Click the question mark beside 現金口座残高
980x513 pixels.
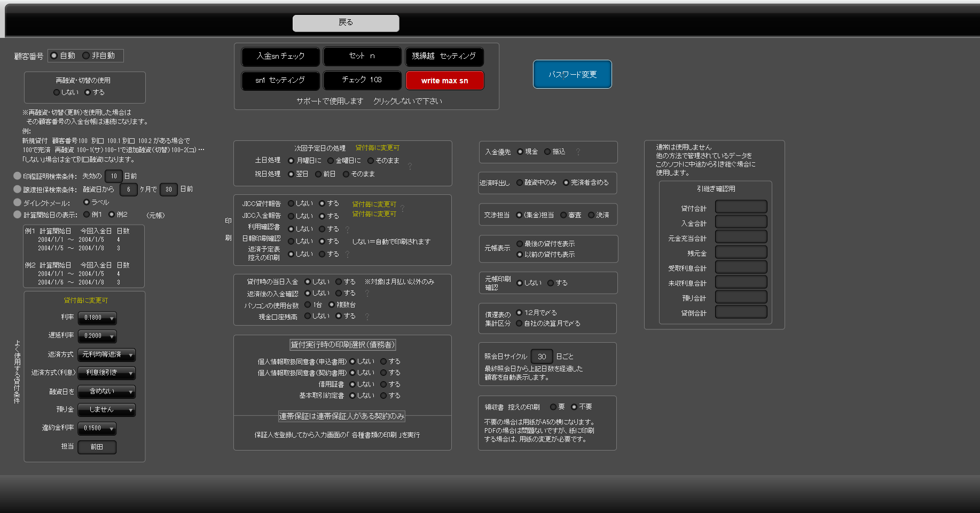[367, 317]
